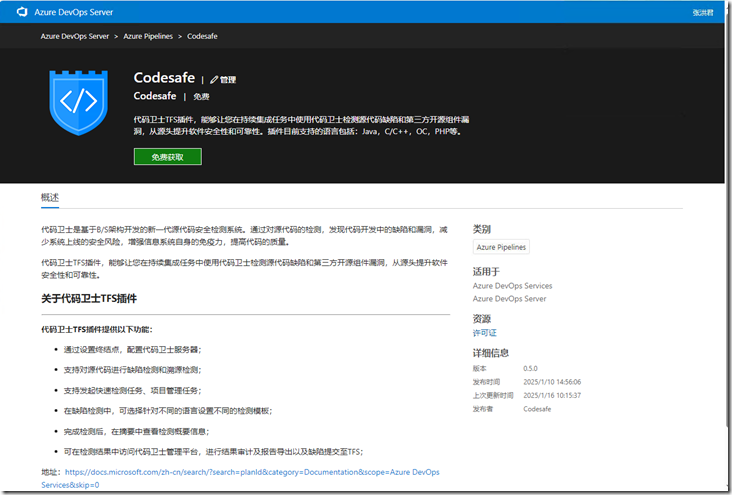Click bullet 完成检测后，在摘要中查看检测概要信息
732x495 pixels.
click(x=137, y=431)
